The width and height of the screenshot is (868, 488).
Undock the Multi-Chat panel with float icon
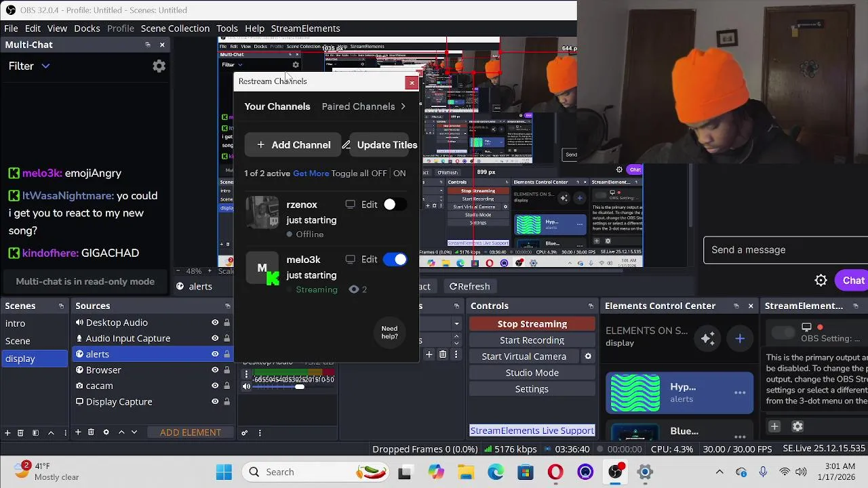[147, 45]
